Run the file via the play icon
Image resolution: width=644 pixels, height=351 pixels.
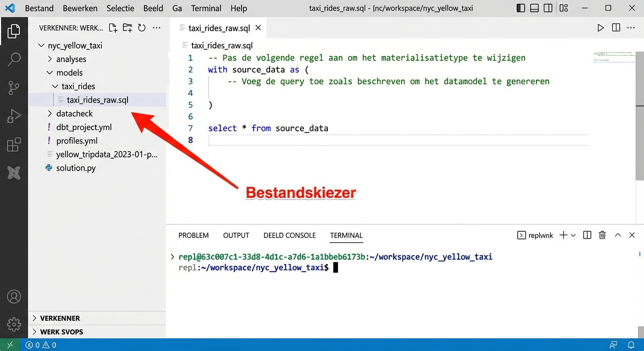[x=601, y=28]
